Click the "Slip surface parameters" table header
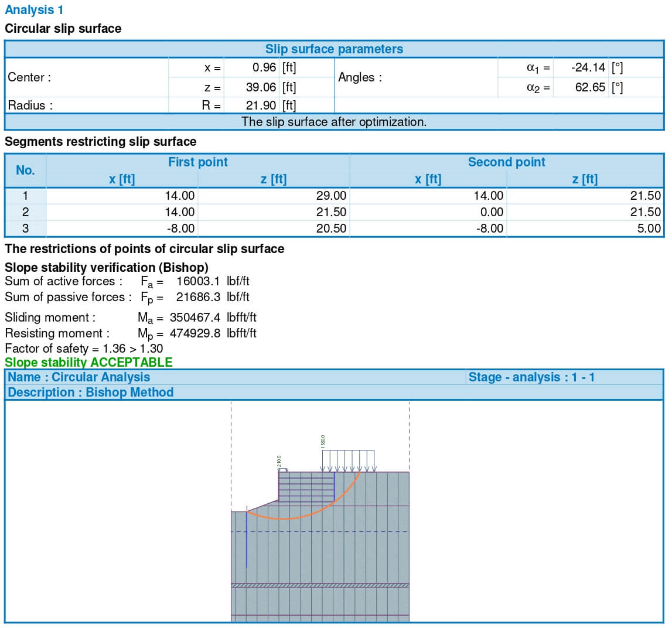672x628 pixels. click(334, 49)
